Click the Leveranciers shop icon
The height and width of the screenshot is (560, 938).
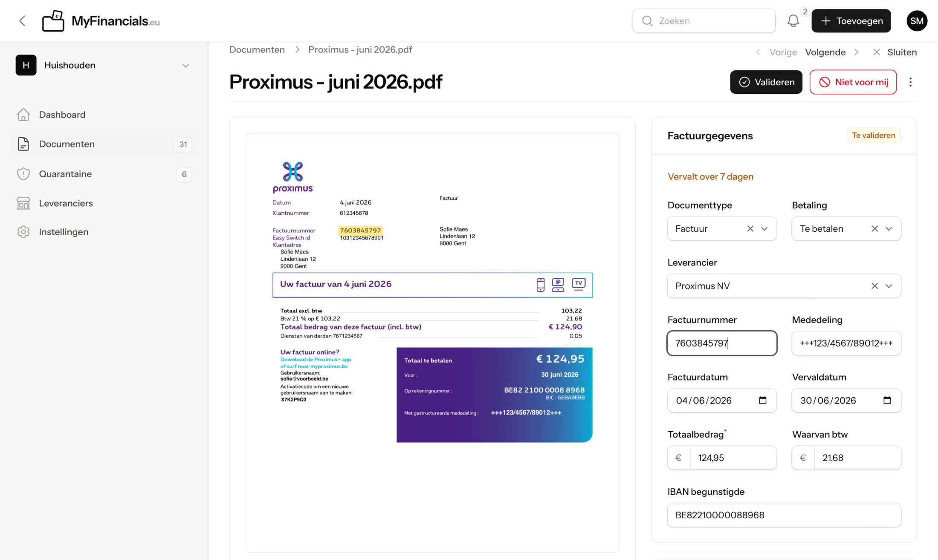click(x=23, y=203)
